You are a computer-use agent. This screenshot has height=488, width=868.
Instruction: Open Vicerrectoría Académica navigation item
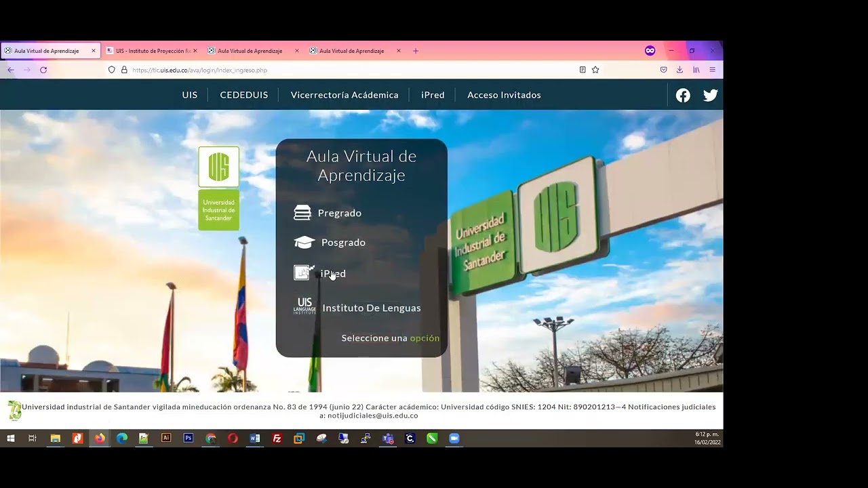344,95
